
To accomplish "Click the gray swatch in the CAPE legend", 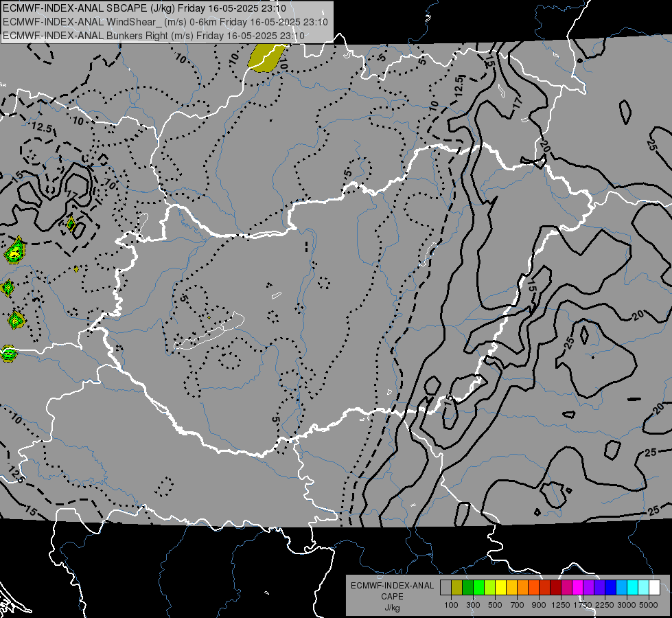I will pos(445,587).
